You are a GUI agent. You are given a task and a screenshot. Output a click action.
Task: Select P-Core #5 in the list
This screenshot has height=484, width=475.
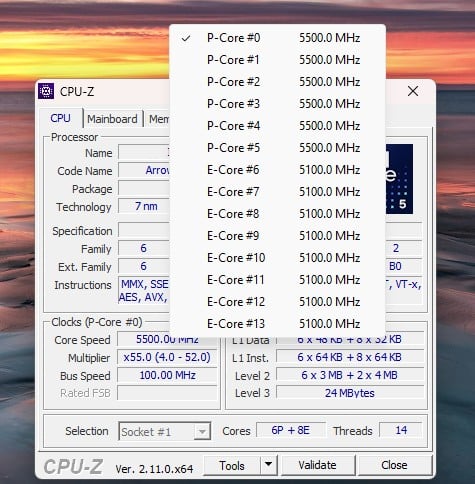point(277,148)
